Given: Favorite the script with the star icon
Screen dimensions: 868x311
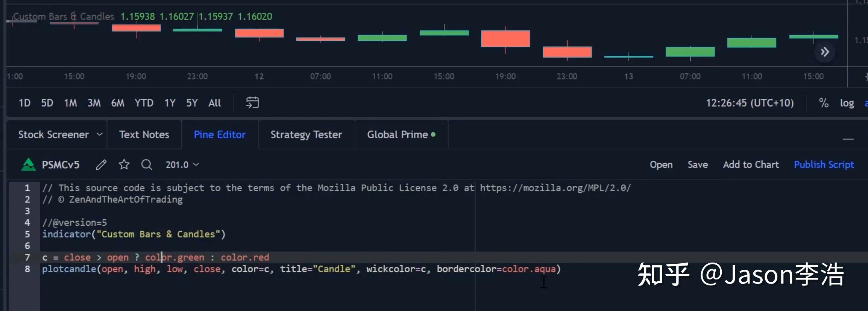Looking at the screenshot, I should tap(124, 165).
